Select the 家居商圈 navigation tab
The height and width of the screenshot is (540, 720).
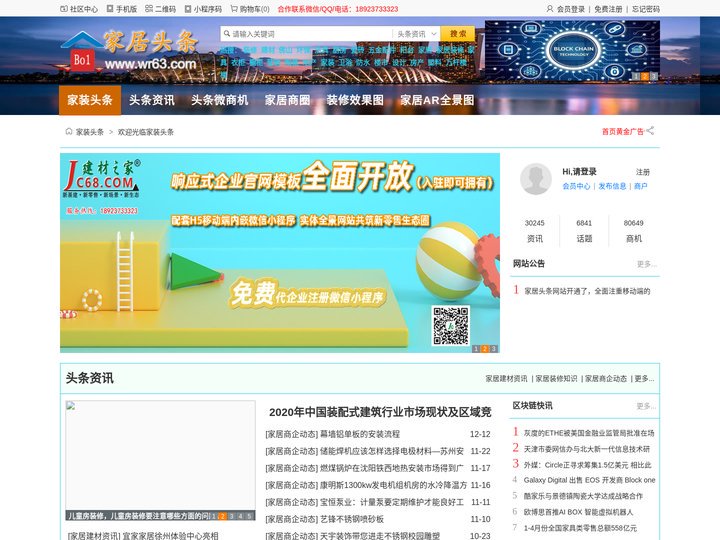(x=287, y=100)
